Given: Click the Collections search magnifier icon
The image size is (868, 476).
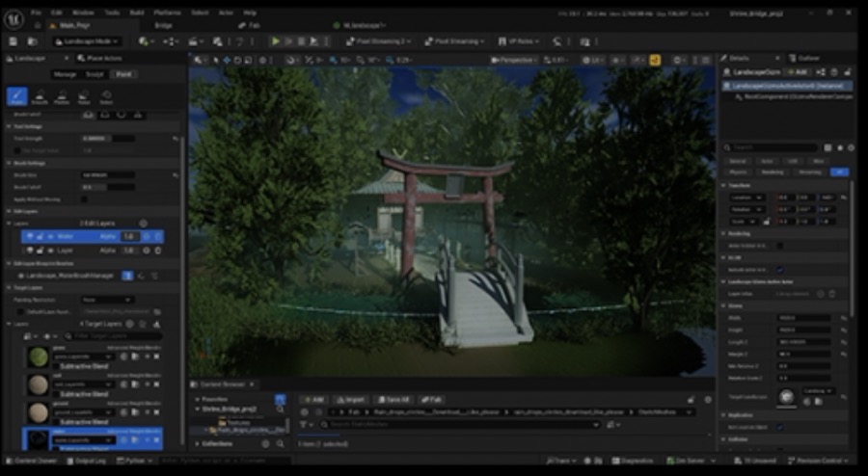Looking at the screenshot, I should click(280, 443).
